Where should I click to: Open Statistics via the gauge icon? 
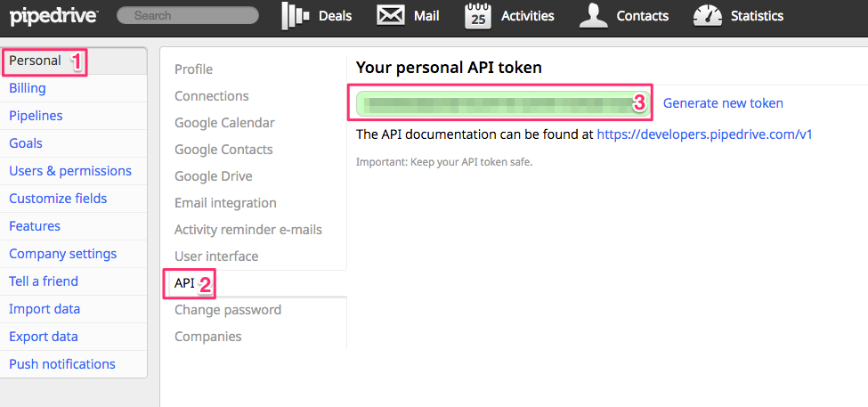click(x=708, y=15)
